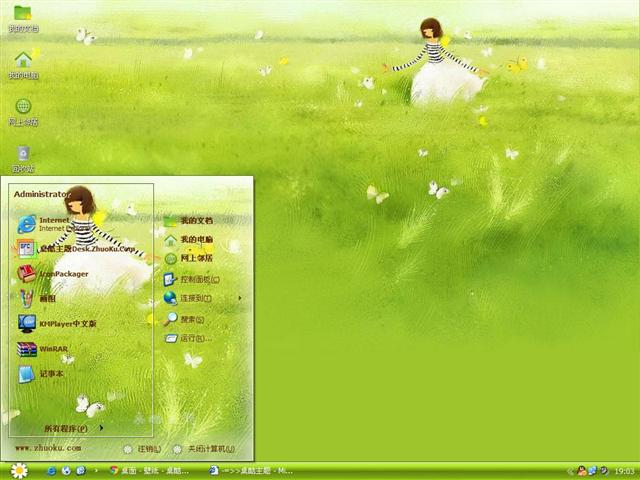
Task: Expand the 连接到 submenu arrow
Action: pos(240,298)
